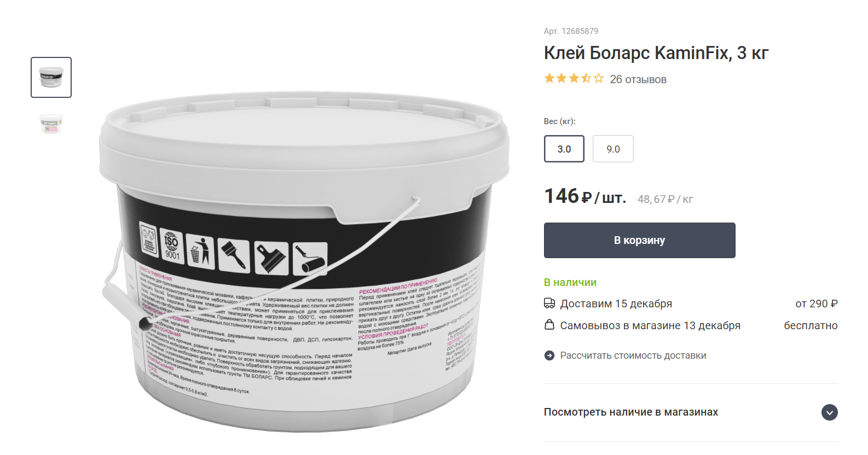Click the pickup shopping bag icon
The height and width of the screenshot is (455, 868).
pos(549,325)
